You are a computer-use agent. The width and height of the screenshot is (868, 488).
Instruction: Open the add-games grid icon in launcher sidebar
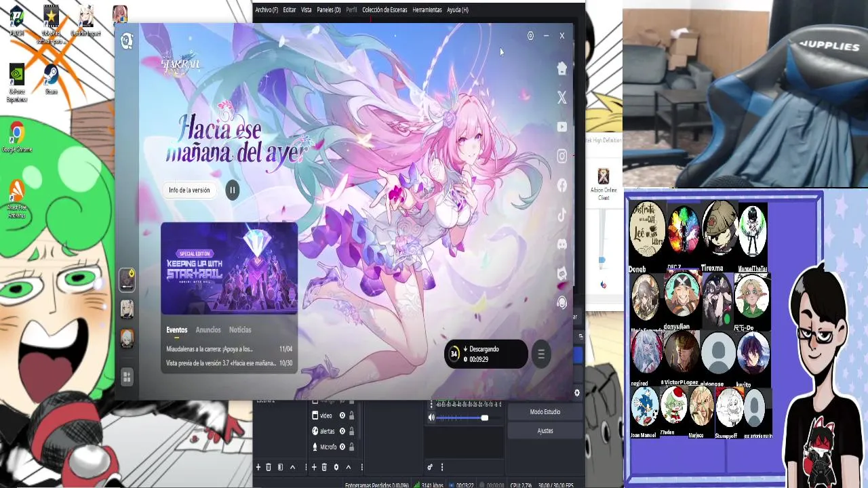pos(127,377)
